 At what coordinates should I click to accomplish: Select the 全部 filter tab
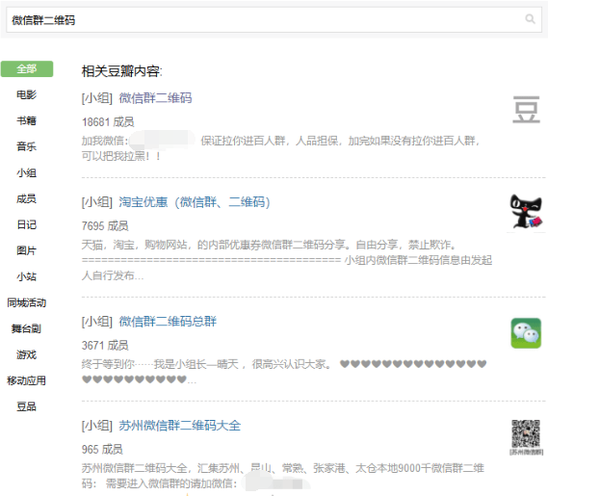[x=27, y=69]
